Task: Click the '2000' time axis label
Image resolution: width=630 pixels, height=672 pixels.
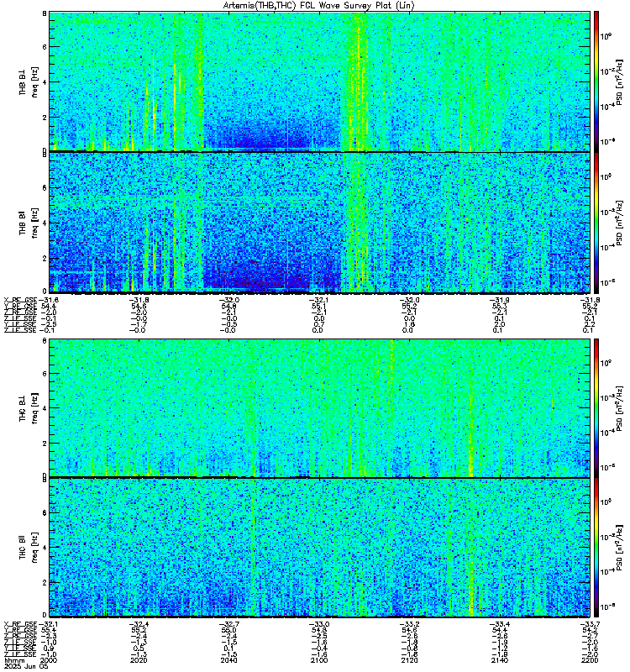Action: (49, 660)
